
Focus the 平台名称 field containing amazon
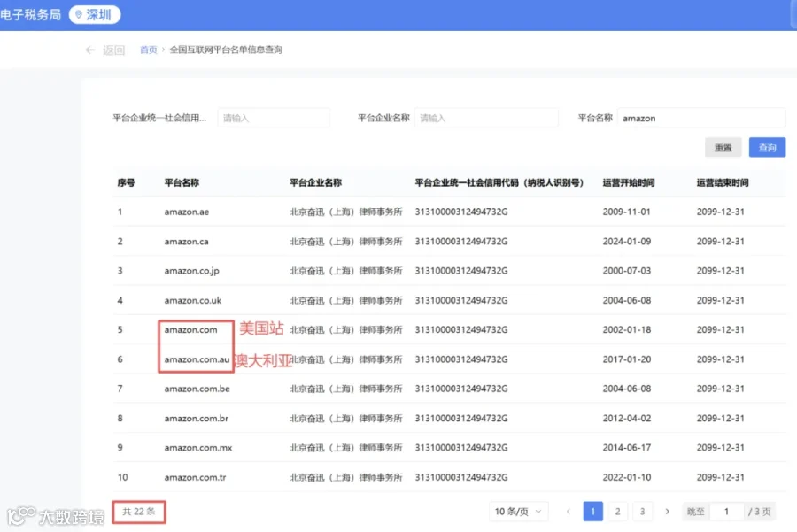(701, 118)
